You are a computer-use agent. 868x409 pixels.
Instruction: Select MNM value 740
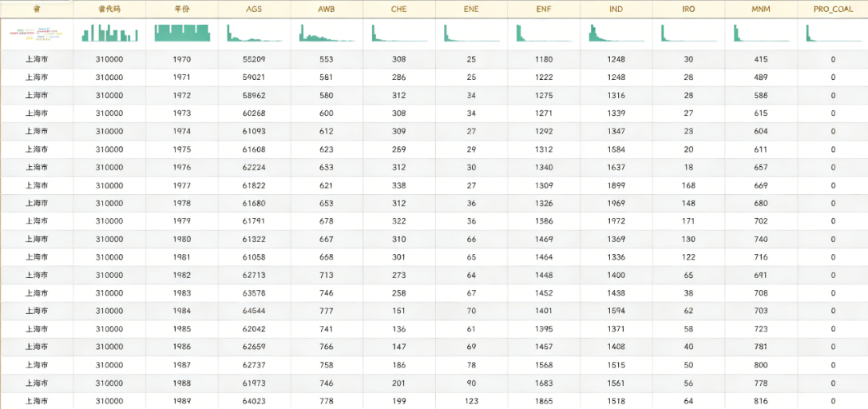[x=761, y=239]
